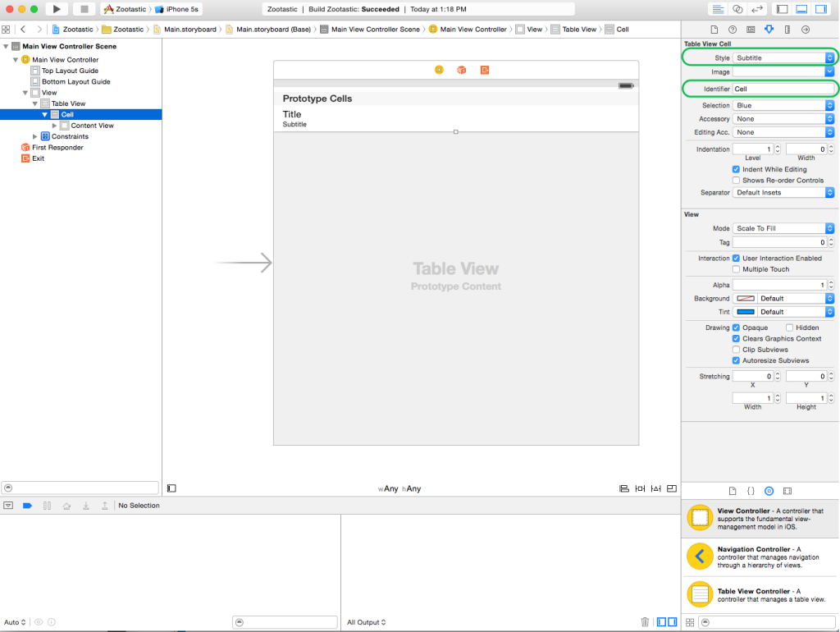
Task: Open the Connections inspector
Action: [x=806, y=30]
